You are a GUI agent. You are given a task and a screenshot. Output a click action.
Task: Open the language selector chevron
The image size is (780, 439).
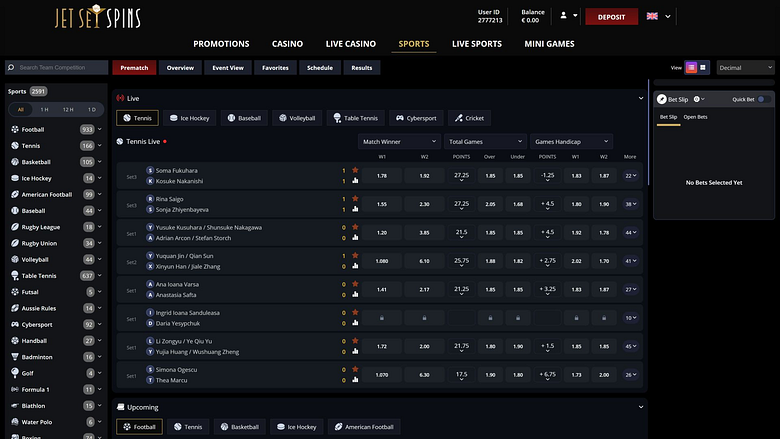(x=668, y=16)
